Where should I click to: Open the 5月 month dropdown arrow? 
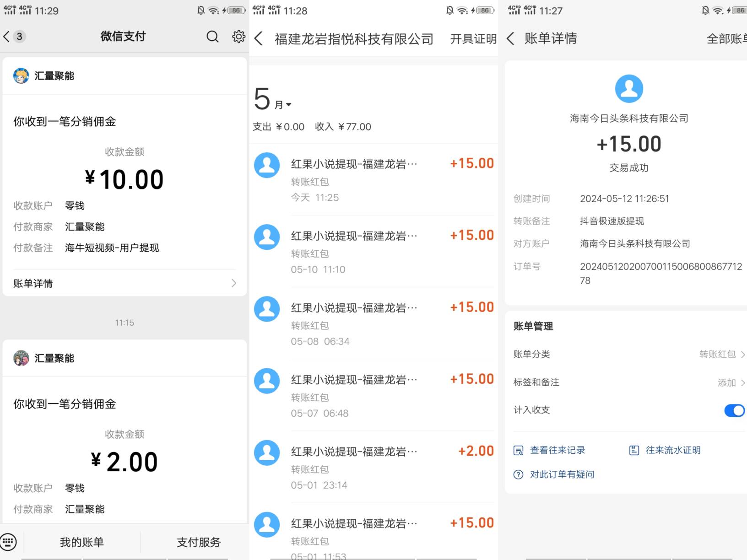(x=288, y=105)
